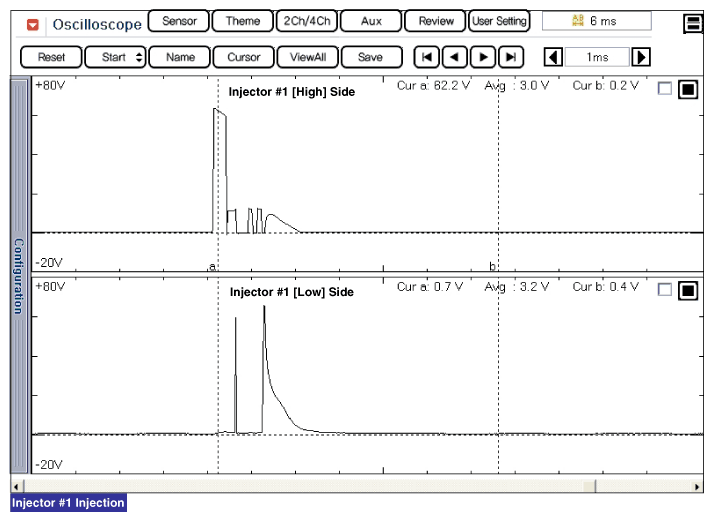Click the red dropdown icon beside Oscilloscope
This screenshot has width=713, height=521.
[x=33, y=23]
